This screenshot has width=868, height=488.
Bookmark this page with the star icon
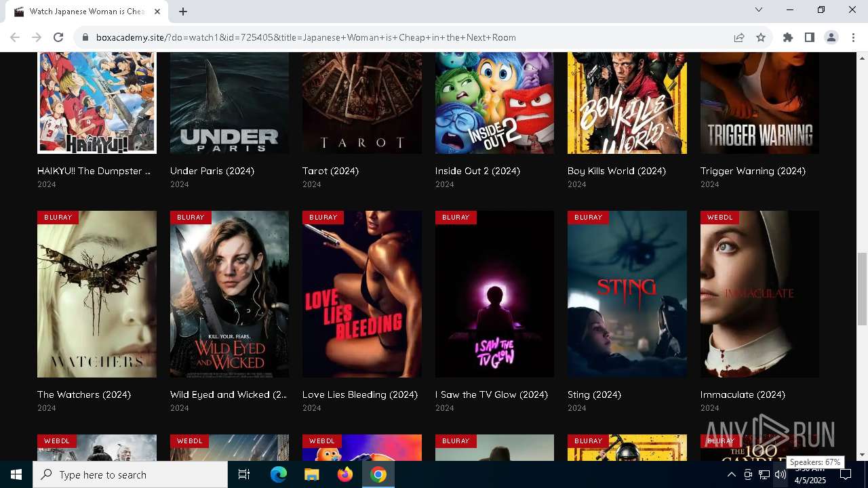point(761,37)
